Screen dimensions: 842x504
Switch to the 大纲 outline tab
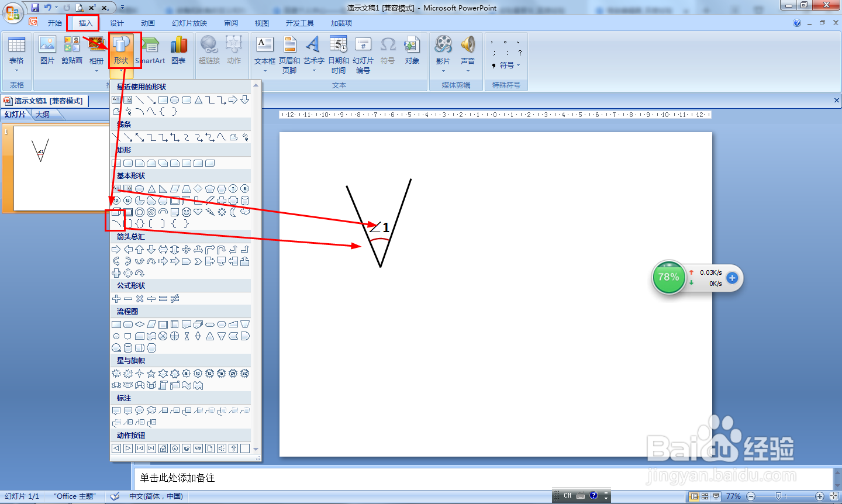coord(43,115)
